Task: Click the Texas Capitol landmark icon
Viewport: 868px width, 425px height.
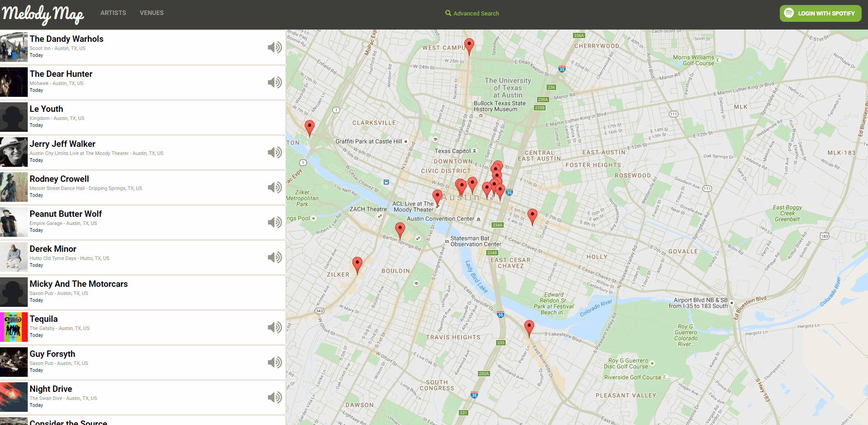Action: (x=475, y=151)
